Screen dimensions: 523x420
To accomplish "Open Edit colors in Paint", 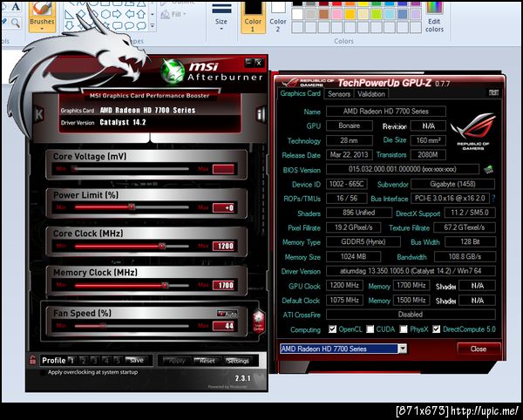I will [x=434, y=17].
